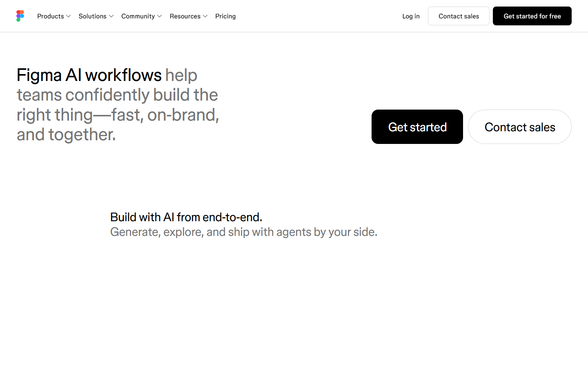
Task: Expand the Solutions dropdown chevron
Action: (111, 16)
